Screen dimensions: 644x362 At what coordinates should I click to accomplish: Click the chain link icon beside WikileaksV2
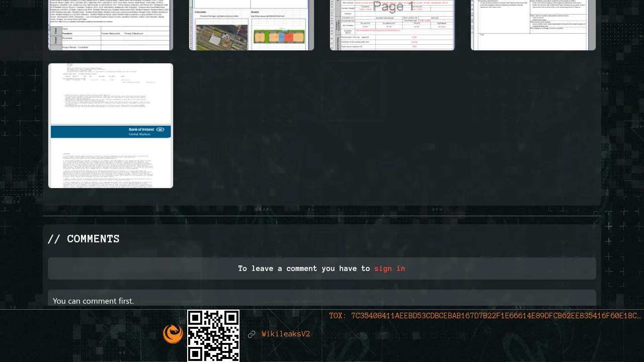[252, 334]
